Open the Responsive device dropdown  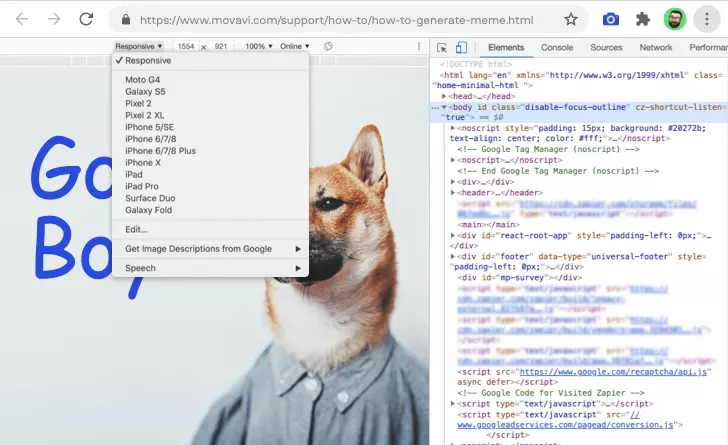(138, 46)
